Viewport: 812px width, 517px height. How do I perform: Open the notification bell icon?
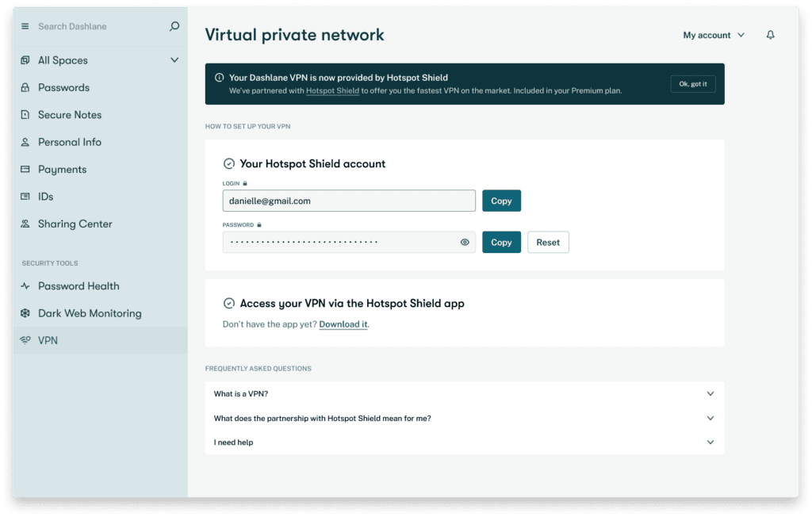point(770,34)
